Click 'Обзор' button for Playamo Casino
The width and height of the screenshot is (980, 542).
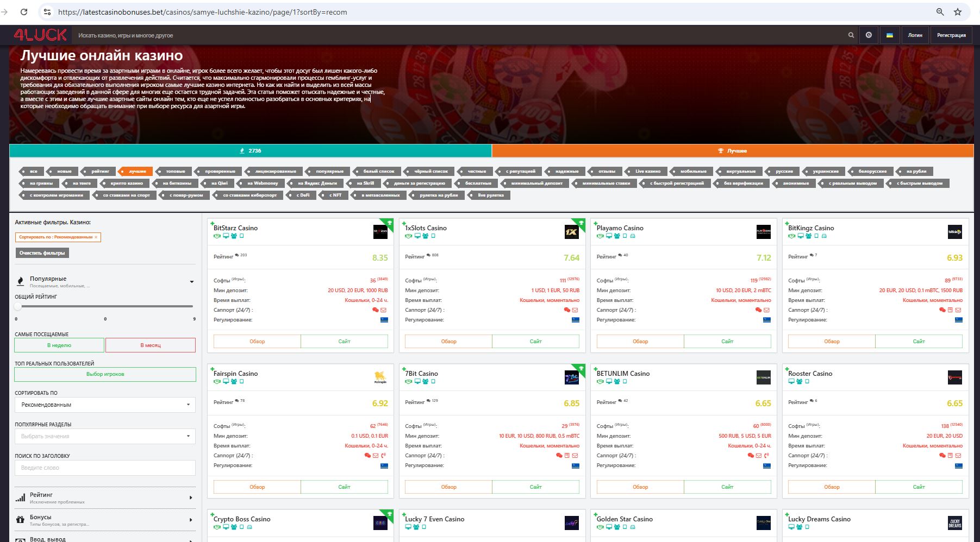click(x=640, y=342)
